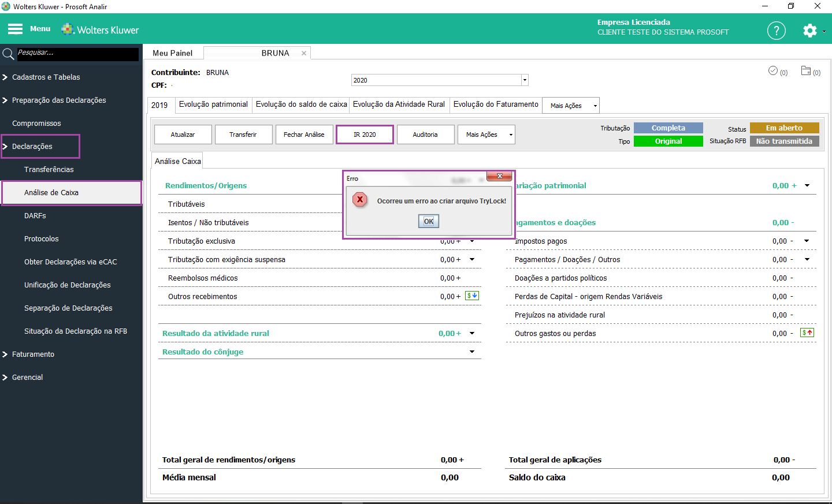Click the Transferir button
The width and height of the screenshot is (832, 504).
tap(243, 135)
